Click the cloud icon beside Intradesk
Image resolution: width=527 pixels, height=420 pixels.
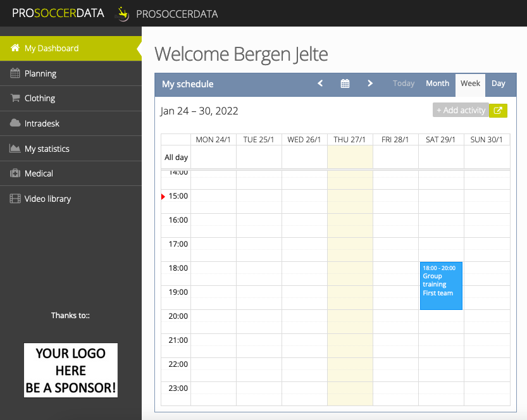point(15,123)
